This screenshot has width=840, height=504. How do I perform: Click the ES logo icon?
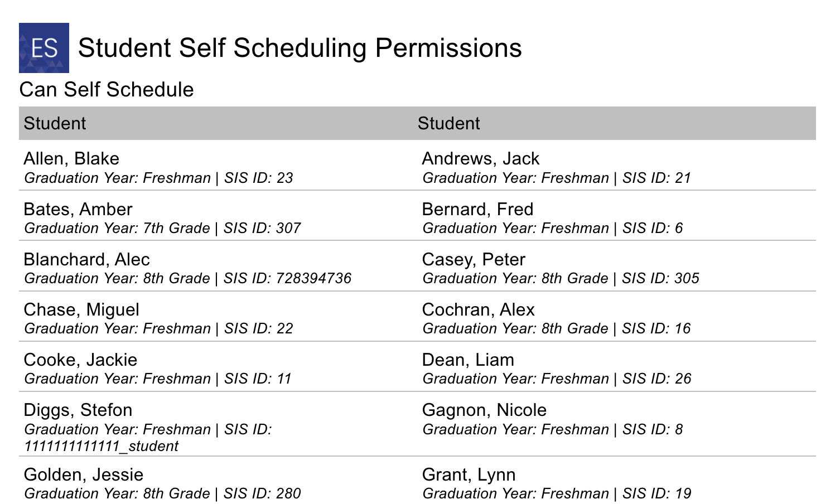[44, 48]
